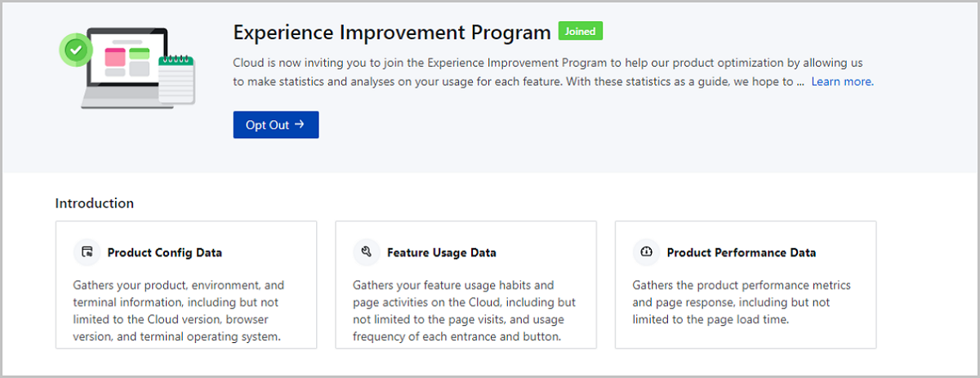
Task: Click the green block on the laptop screen
Action: click(x=140, y=56)
